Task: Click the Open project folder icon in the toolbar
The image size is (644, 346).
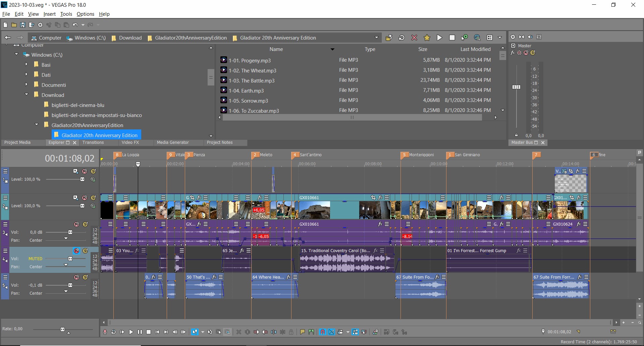Action: [14, 25]
